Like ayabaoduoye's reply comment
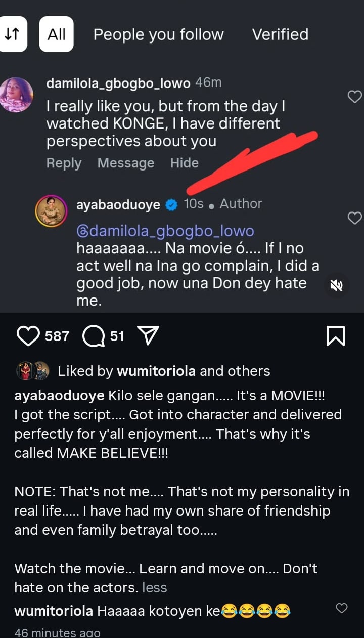This screenshot has height=638, width=364. pos(355,218)
